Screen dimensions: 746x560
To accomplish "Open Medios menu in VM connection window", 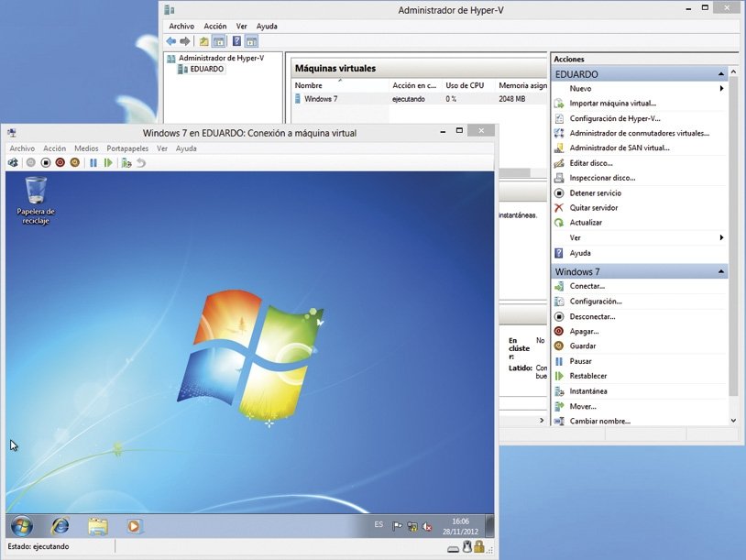I will [86, 148].
